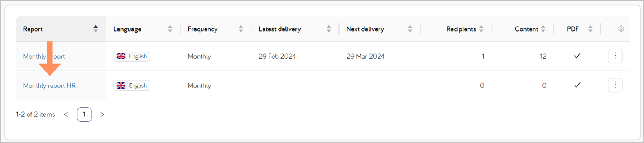The image size is (644, 143).
Task: Click PDF checkmark for Monthly report HR
Action: (577, 85)
